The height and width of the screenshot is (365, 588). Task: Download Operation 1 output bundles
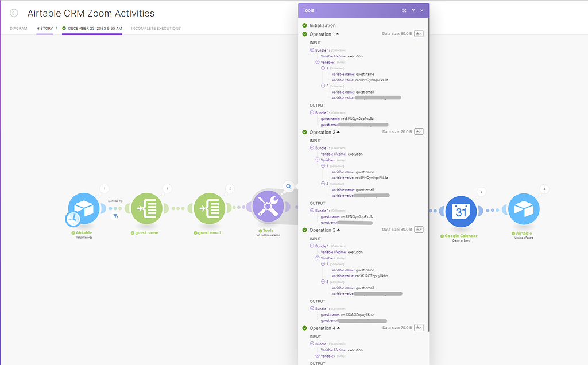pos(419,34)
